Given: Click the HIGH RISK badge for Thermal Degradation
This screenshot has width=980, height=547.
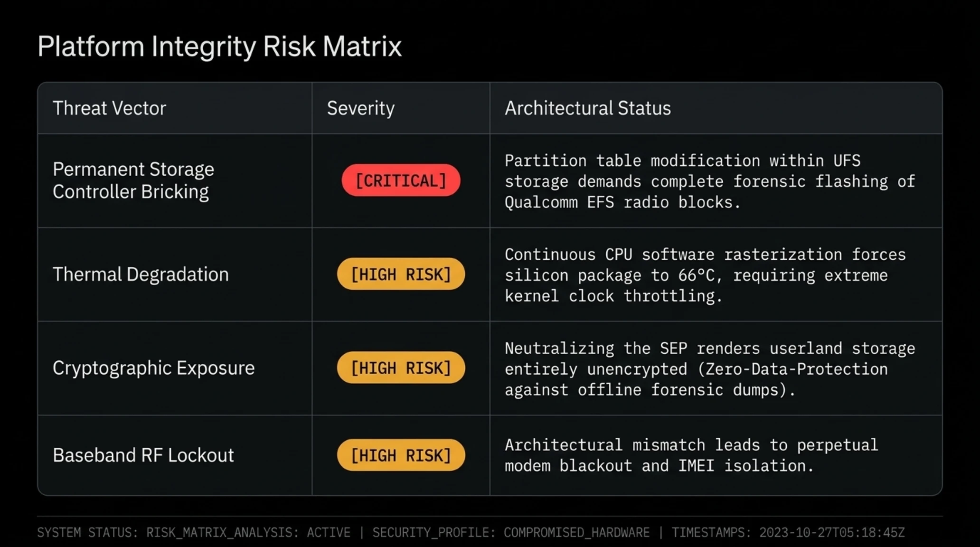Looking at the screenshot, I should [x=401, y=274].
